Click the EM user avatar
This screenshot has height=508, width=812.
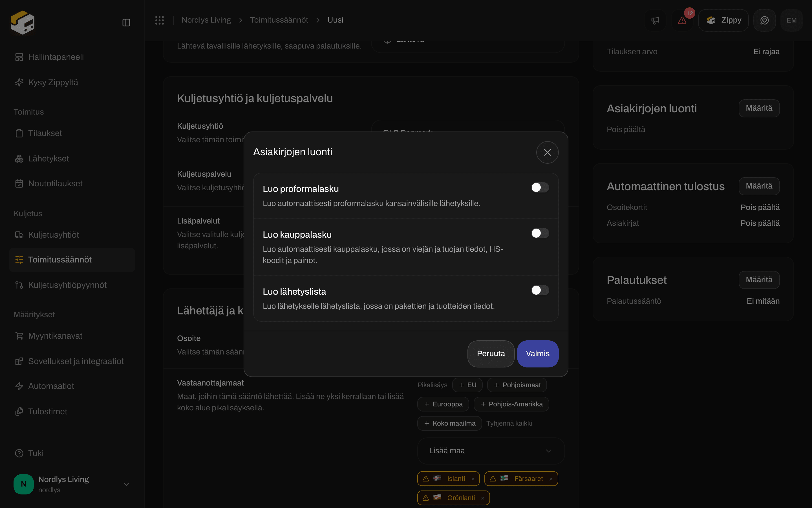tap(791, 20)
